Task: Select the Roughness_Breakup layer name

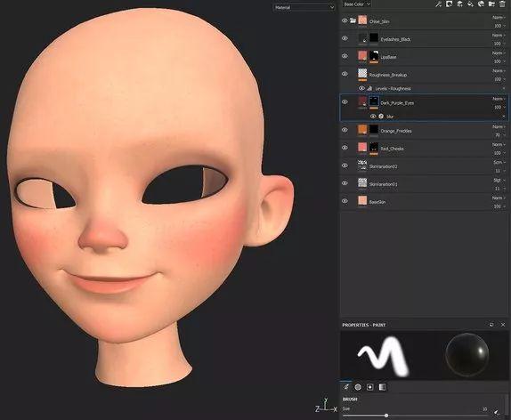Action: coord(388,75)
